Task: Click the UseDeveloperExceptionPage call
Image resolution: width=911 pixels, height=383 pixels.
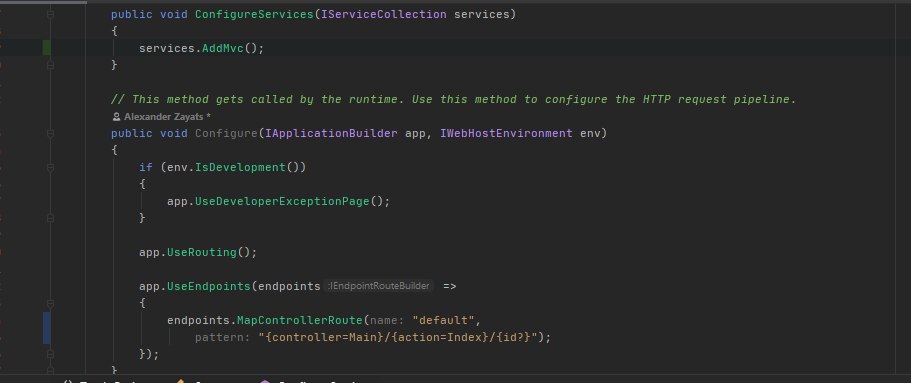Action: click(x=282, y=201)
